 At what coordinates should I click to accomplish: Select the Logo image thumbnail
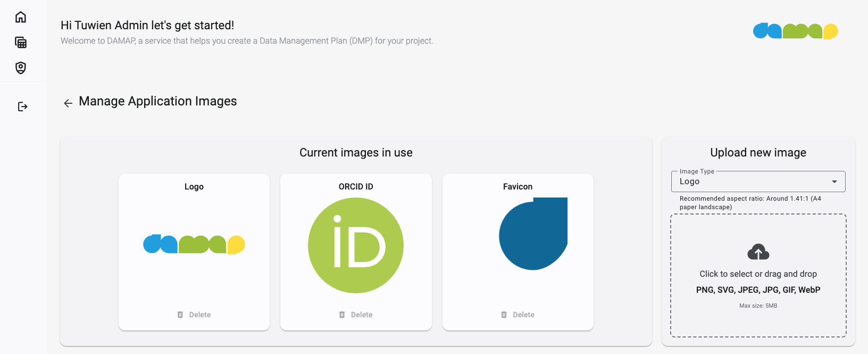click(194, 244)
